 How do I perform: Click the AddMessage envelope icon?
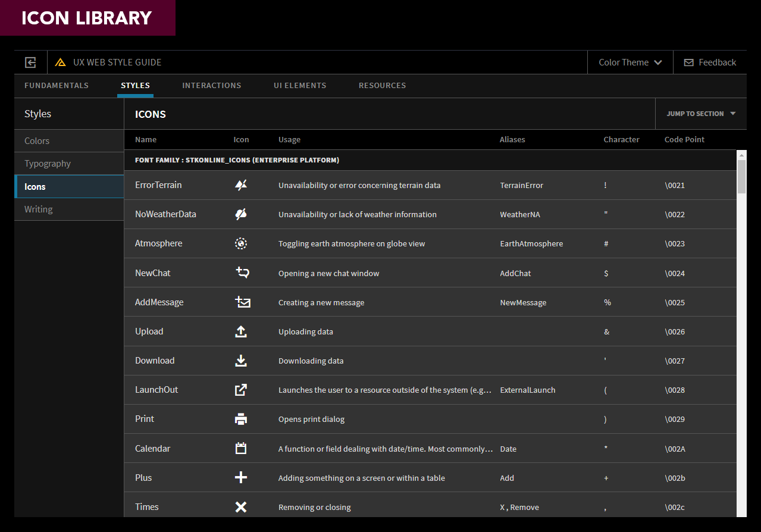point(242,302)
